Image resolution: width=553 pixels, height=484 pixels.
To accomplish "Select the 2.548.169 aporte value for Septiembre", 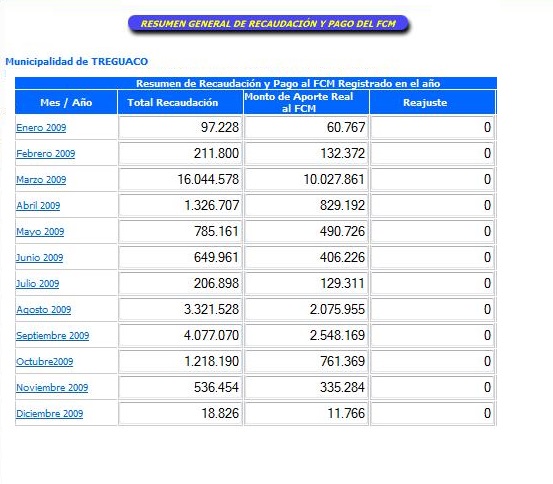I will [337, 335].
